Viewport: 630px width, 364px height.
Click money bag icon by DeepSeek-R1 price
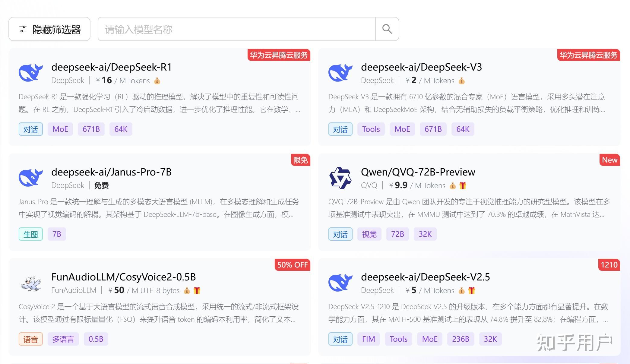(157, 81)
